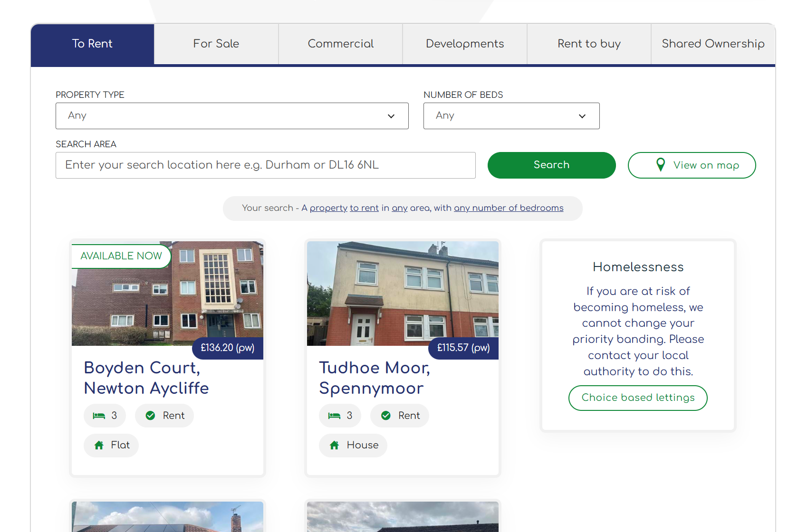Switch to Shared Ownership tab
This screenshot has height=532, width=808.
pos(713,44)
